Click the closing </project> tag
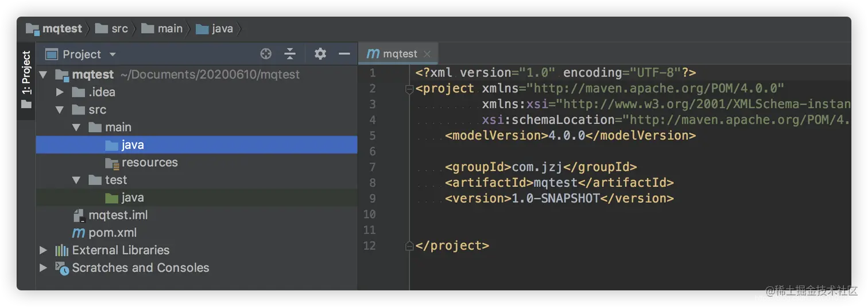The height and width of the screenshot is (307, 868). pos(452,245)
